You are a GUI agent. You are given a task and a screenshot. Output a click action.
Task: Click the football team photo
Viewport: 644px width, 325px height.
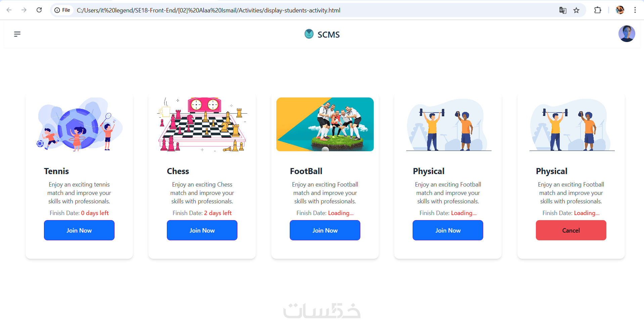(325, 124)
